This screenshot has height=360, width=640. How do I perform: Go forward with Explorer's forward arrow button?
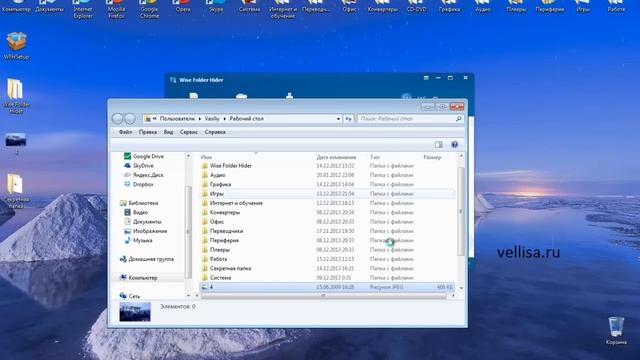(x=130, y=119)
